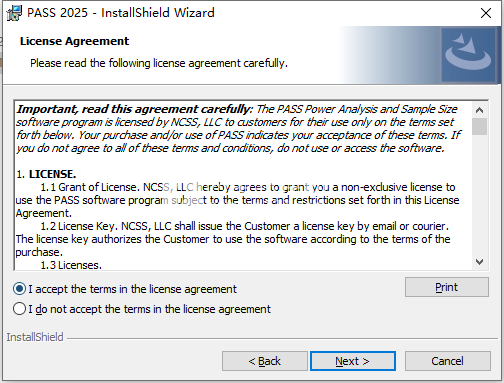Click the installer icon in title bar

[14, 13]
